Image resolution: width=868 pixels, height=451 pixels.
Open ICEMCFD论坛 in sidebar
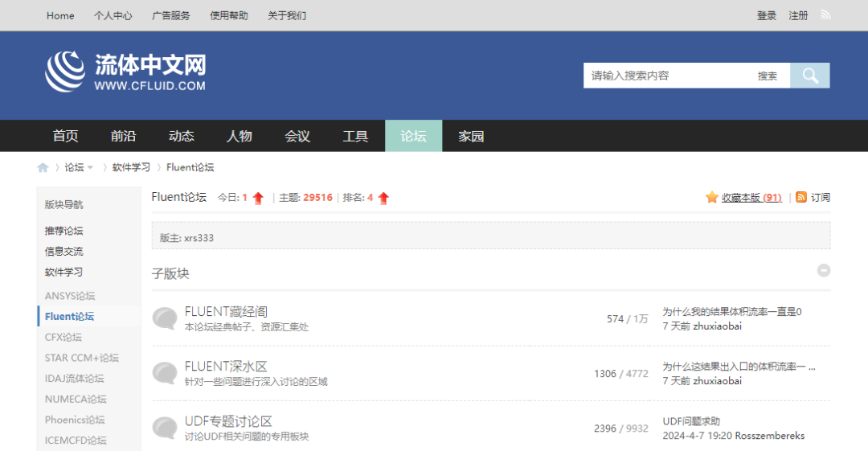coord(76,441)
